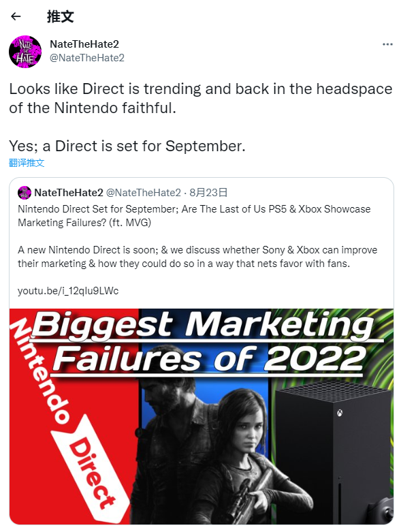Click the NateTheHate2 display name
401x532 pixels.
(x=84, y=44)
